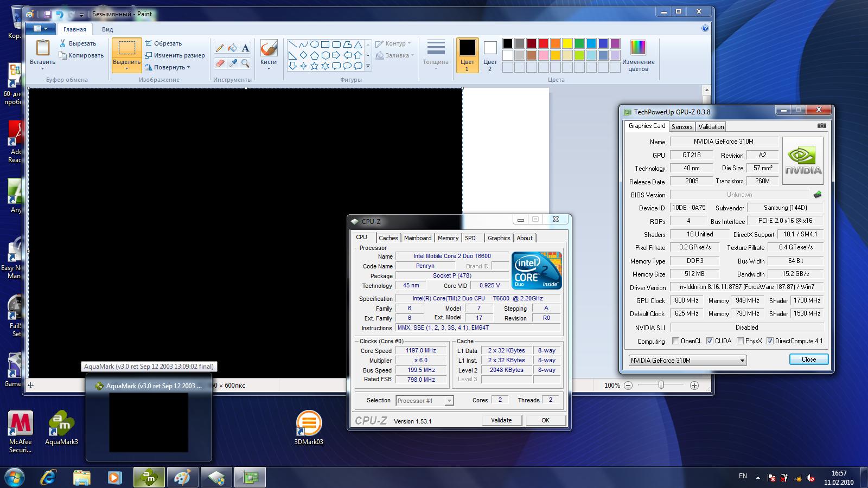Zoom in with the plus button in Paint
Screen dimensions: 868x488
point(694,386)
